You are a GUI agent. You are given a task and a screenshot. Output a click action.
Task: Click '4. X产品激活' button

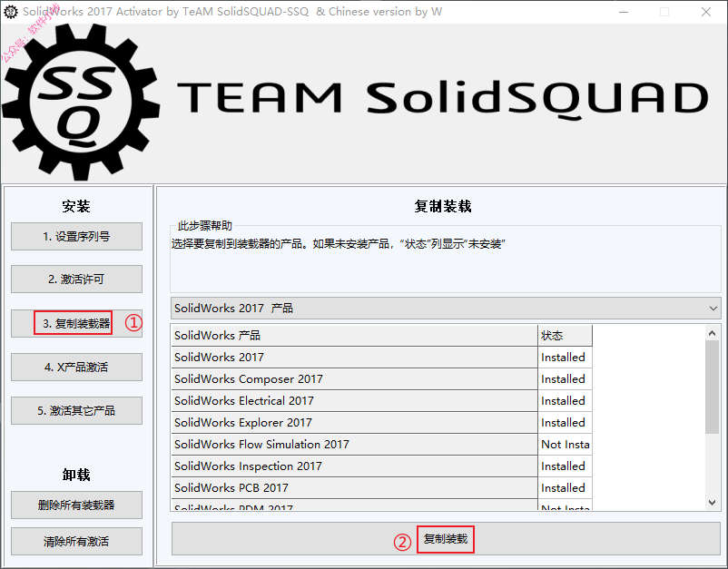[x=76, y=368]
